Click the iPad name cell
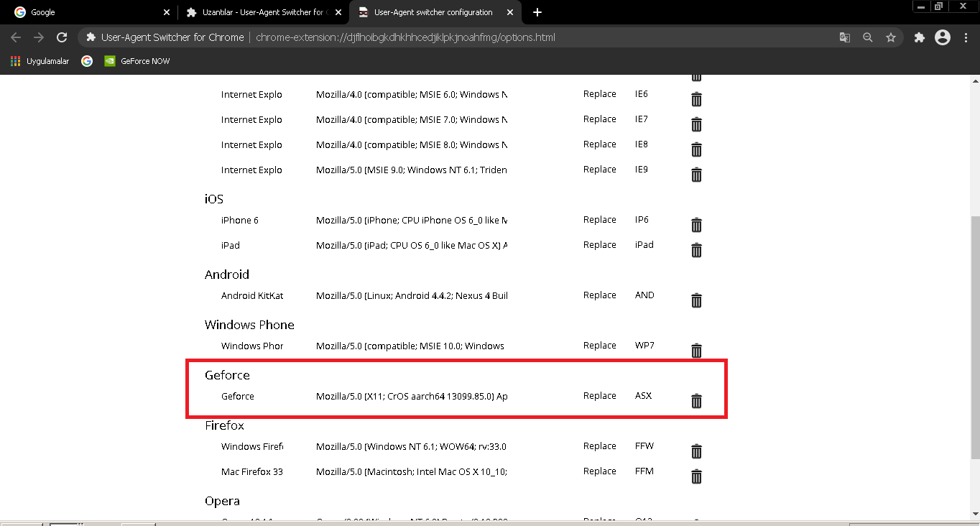Viewport: 980px width, 526px height. [231, 245]
